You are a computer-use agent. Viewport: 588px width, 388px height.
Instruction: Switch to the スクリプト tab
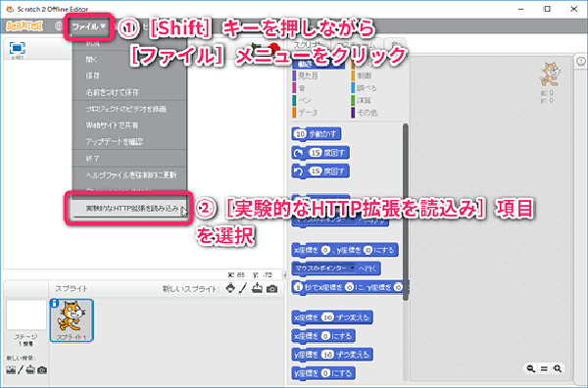click(x=308, y=45)
